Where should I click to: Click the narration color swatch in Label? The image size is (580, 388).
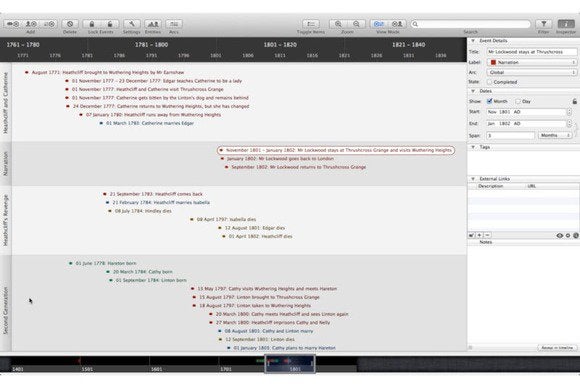pos(493,62)
